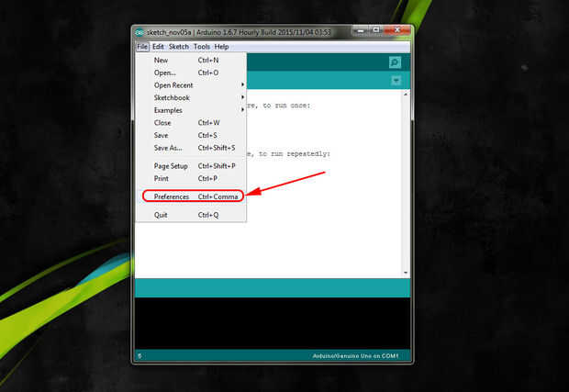Viewport: 569px width, 392px height.
Task: Select Print in the File menu
Action: (191, 179)
